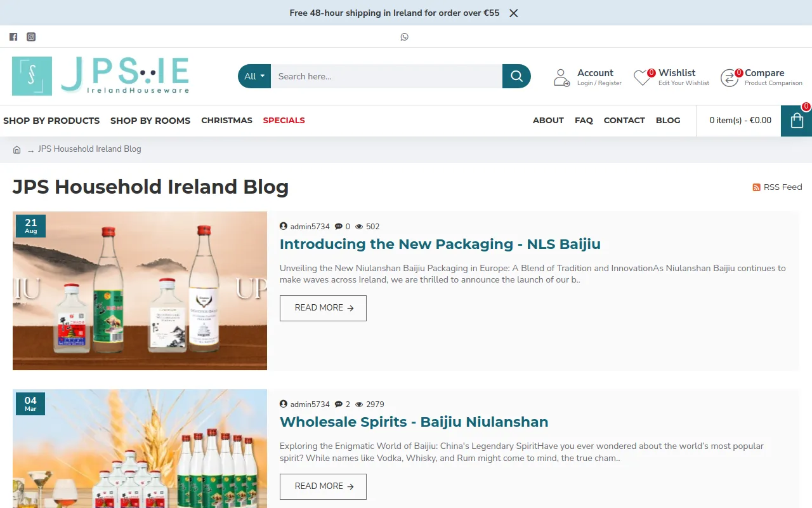Open the Wholesale Spirits post thumbnail
812x508 pixels.
(x=140, y=448)
